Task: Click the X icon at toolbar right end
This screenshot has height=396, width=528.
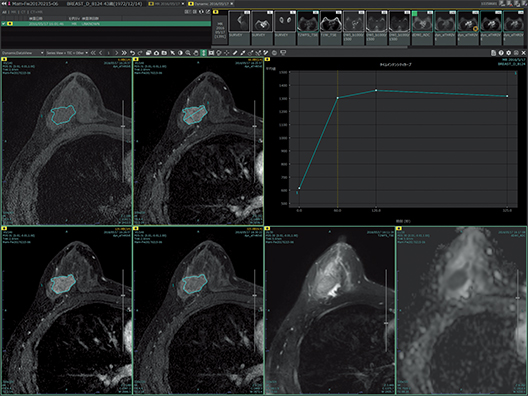Action: coord(524,53)
